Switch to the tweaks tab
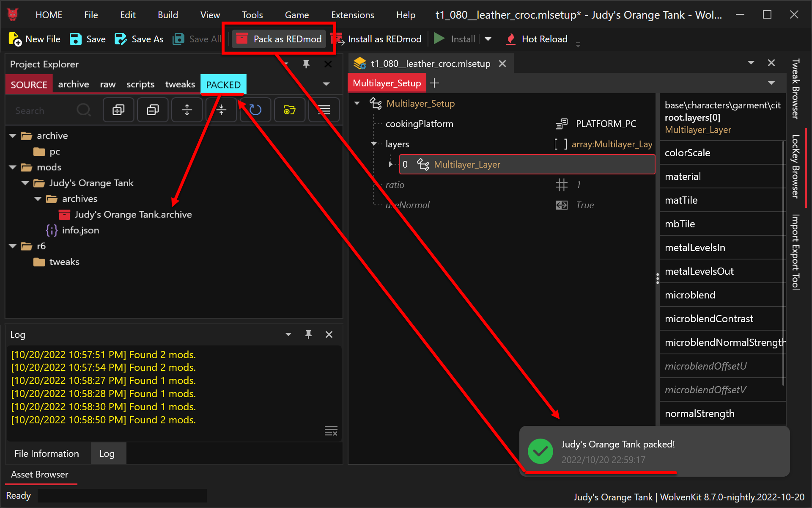 (x=180, y=84)
